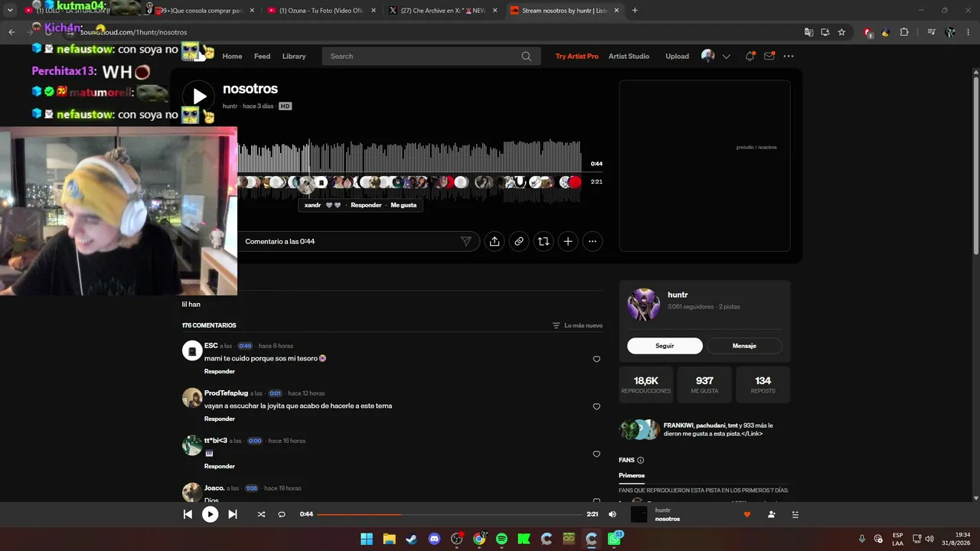Open the Library tab

[x=294, y=56]
